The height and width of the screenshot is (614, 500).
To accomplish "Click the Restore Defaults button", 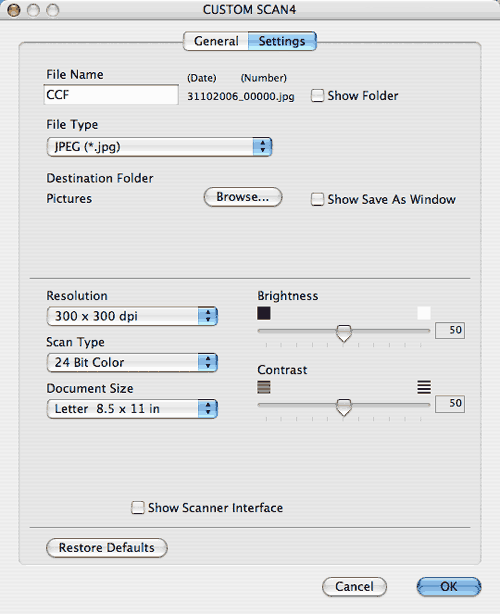I will (107, 547).
